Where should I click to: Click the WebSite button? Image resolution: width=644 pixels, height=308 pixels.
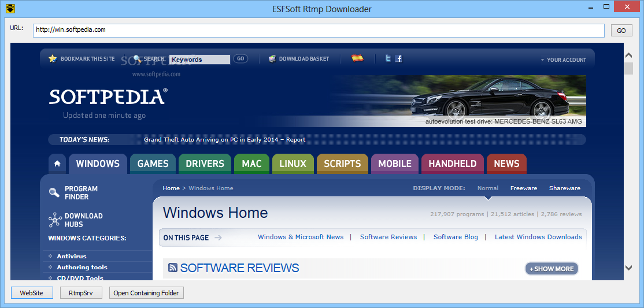pos(32,293)
